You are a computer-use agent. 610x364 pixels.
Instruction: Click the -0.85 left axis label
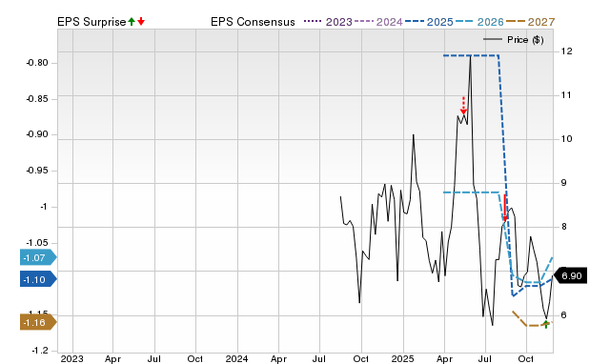click(37, 99)
